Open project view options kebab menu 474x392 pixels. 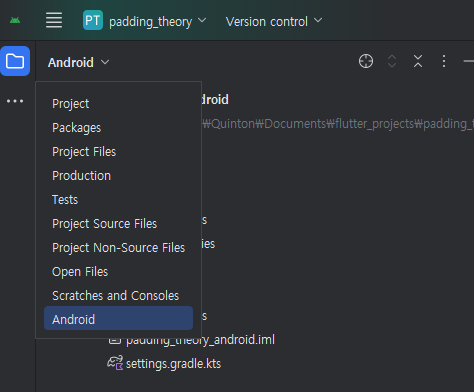point(444,61)
